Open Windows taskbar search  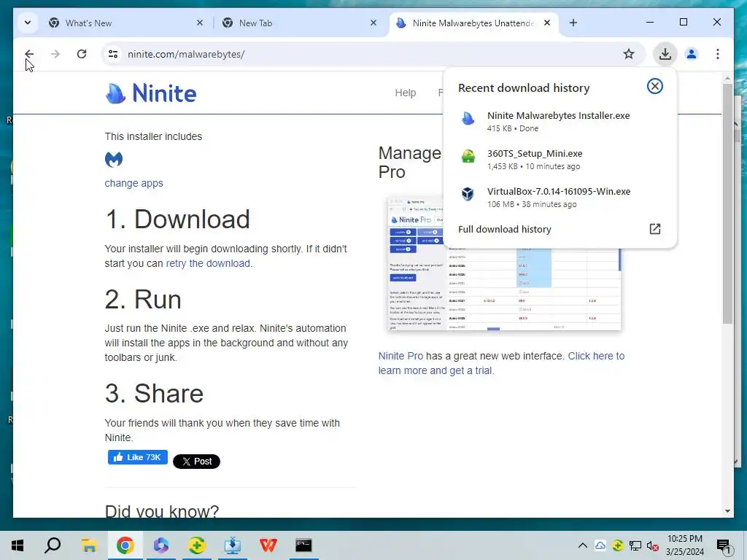[x=53, y=545]
